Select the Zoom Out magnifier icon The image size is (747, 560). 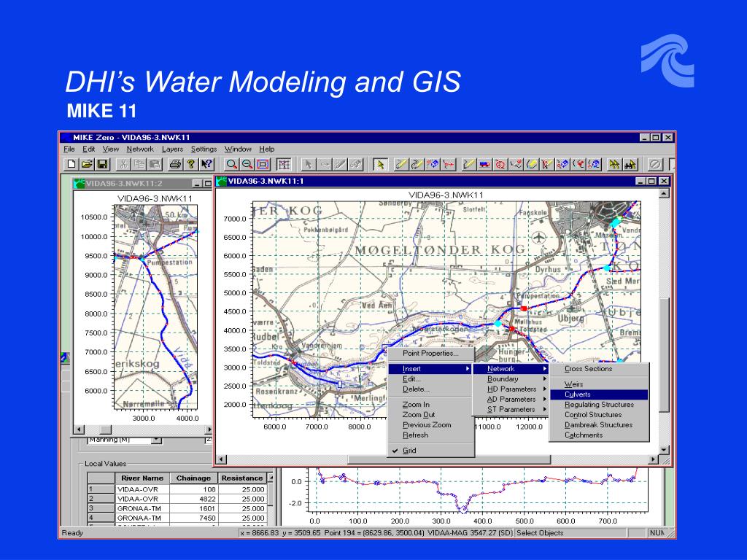click(247, 164)
